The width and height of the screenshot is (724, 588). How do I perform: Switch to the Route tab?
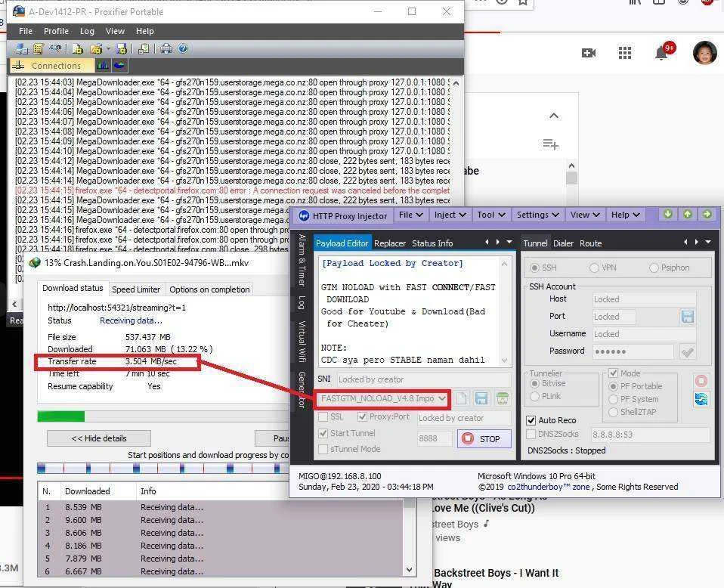coord(590,243)
